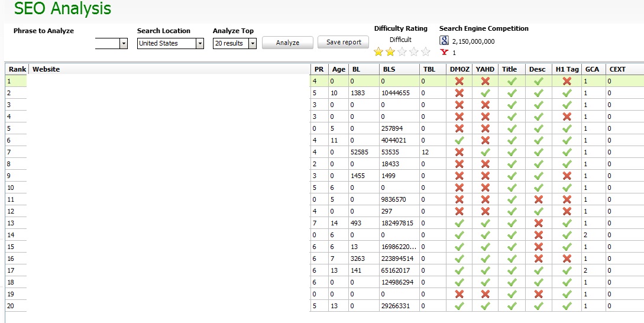Click BL value 52585

[x=360, y=152]
